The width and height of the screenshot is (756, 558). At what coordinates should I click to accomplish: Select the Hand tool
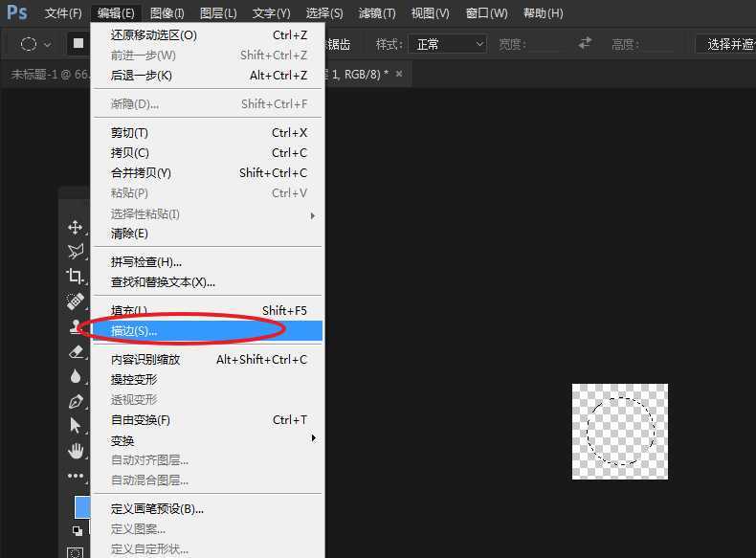76,451
